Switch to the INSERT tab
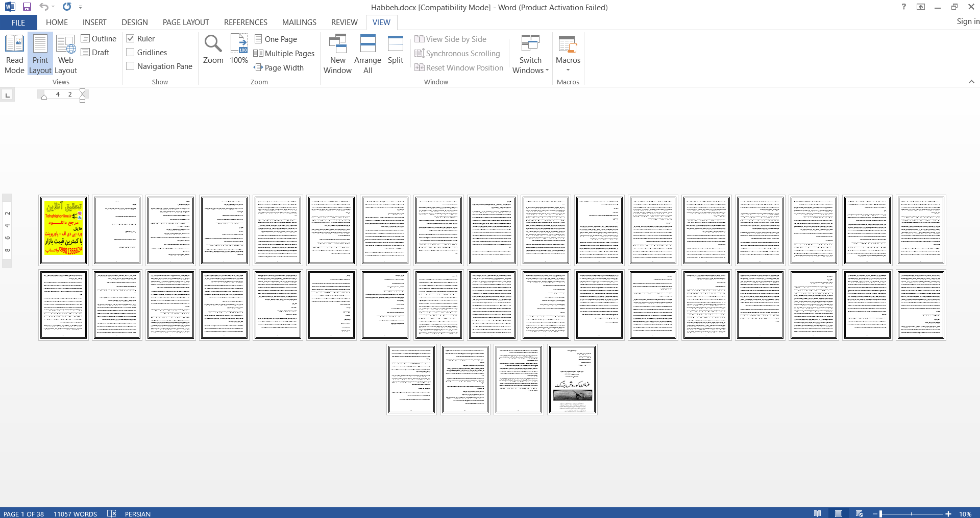Viewport: 980px width, 518px height. 94,22
